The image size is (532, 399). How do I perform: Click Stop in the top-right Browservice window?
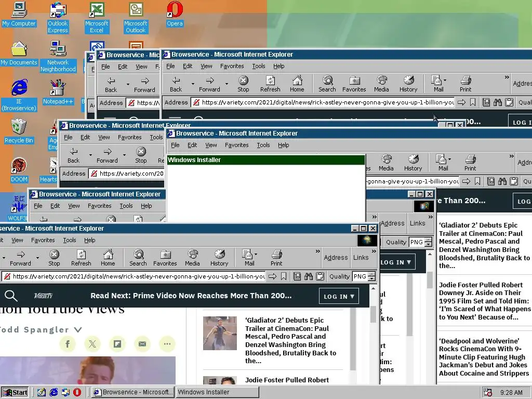[x=243, y=84]
